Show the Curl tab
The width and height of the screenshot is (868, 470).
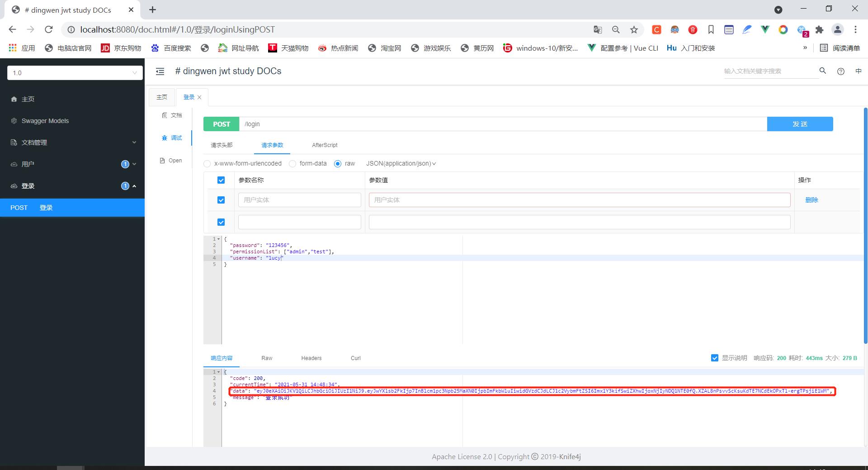(356, 358)
